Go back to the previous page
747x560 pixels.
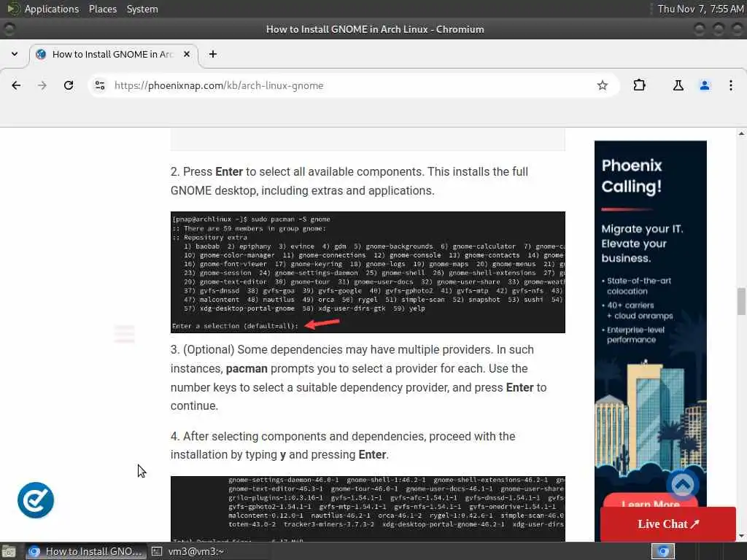(x=16, y=85)
